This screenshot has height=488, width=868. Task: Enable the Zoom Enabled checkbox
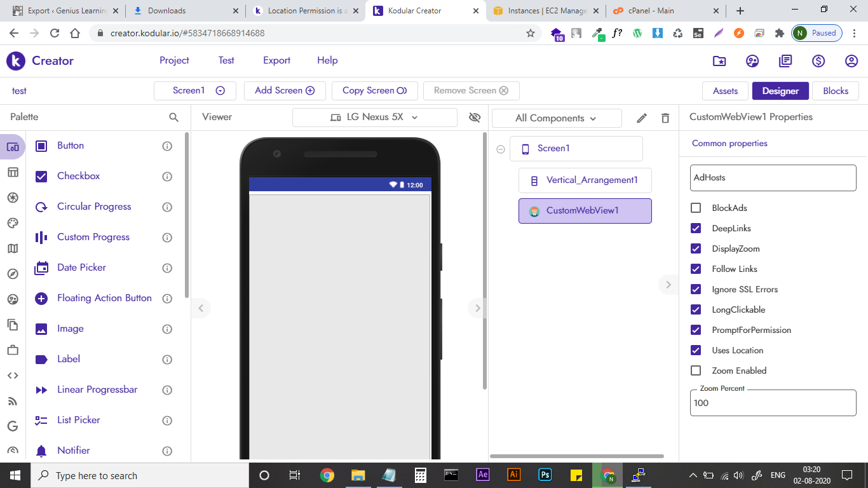click(696, 370)
